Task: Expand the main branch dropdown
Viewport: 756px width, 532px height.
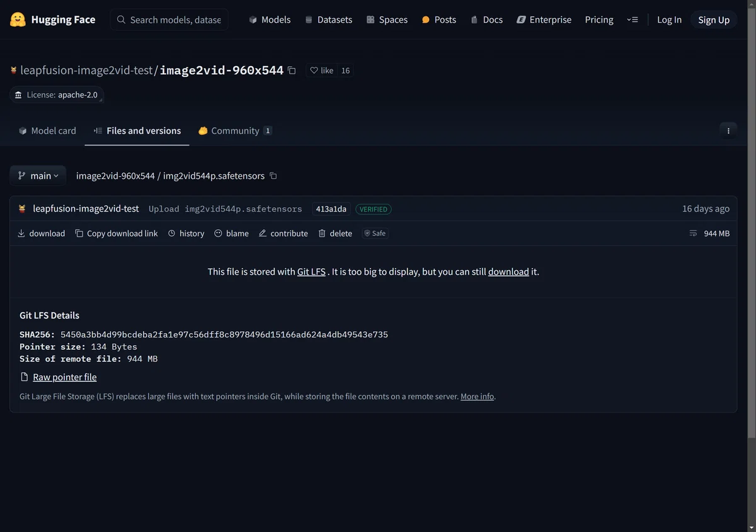Action: coord(38,176)
